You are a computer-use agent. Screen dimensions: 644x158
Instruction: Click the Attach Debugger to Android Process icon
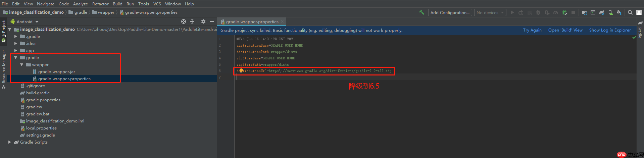565,12
